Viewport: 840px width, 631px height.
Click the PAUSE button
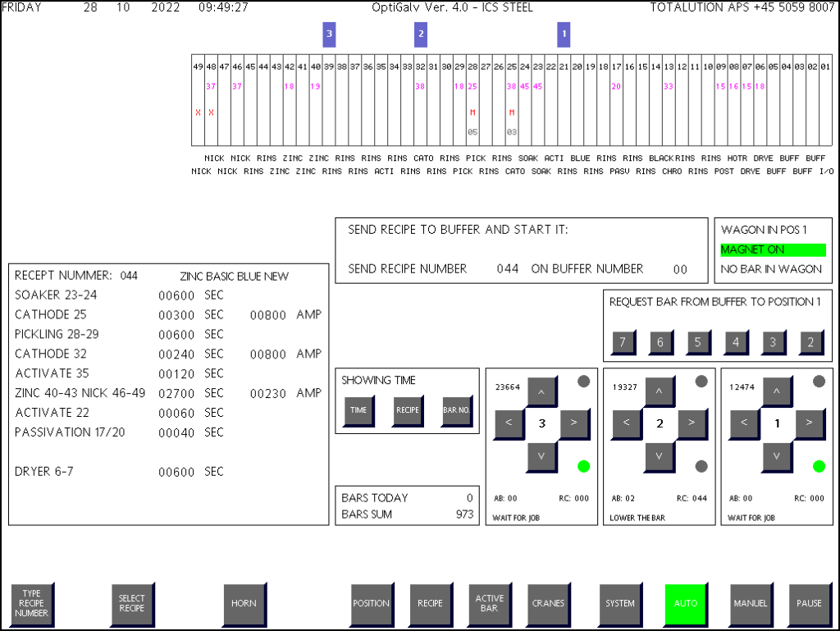[x=810, y=604]
